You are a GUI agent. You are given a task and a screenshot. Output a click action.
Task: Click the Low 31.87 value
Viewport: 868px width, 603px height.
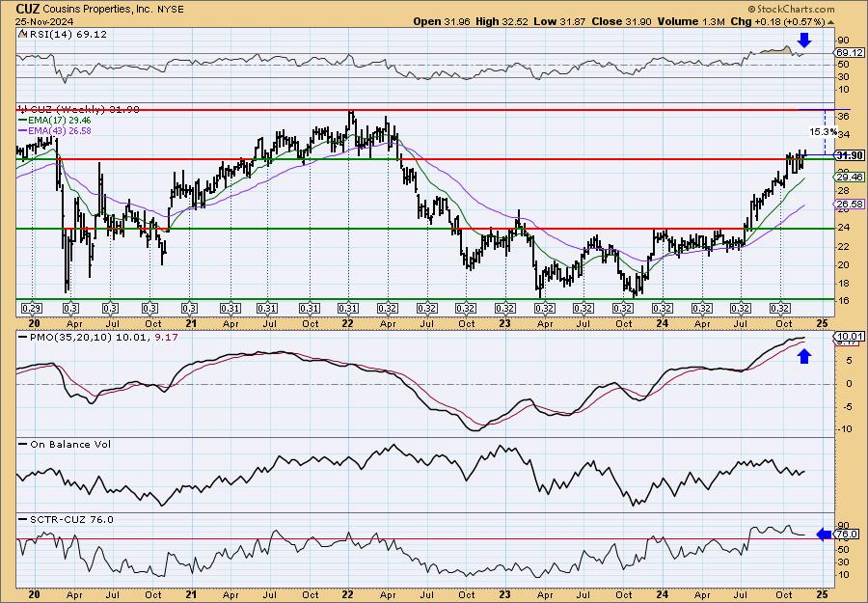(559, 21)
